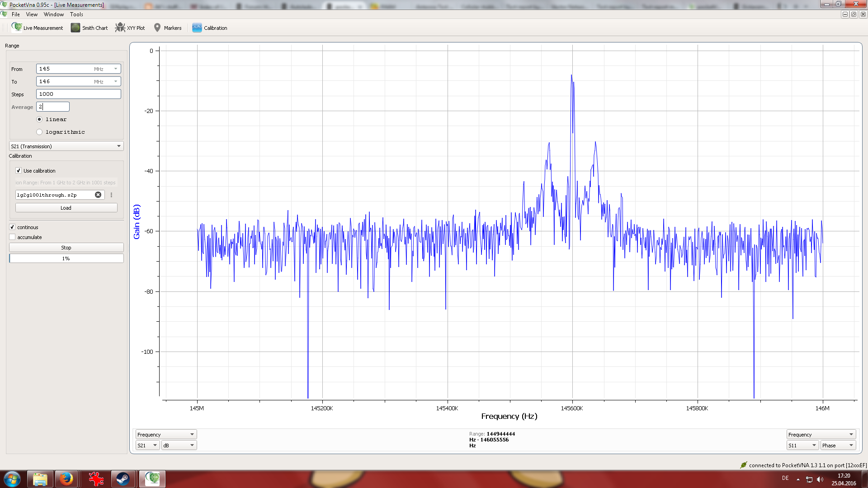Switch to PocketVna taskbar icon

(x=152, y=479)
